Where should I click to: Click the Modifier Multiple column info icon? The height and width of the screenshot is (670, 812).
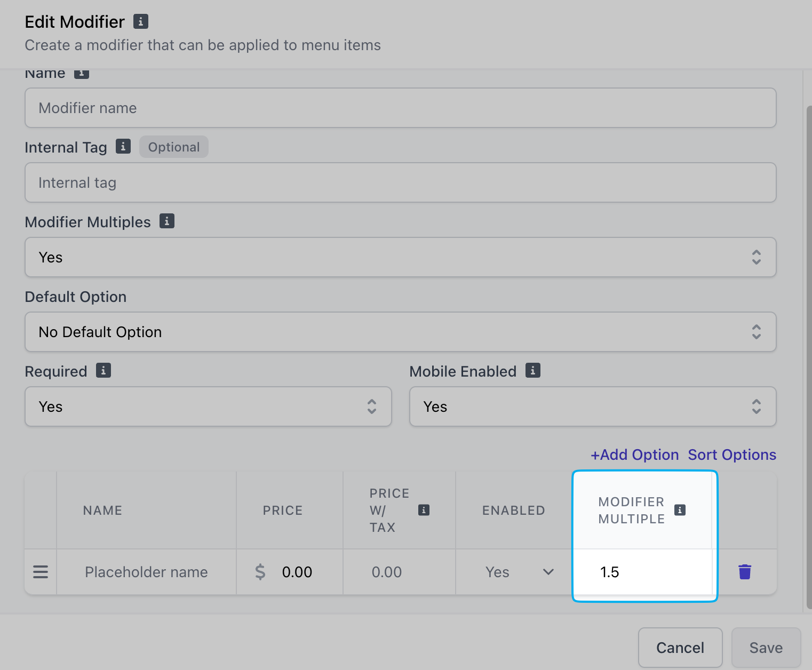[x=680, y=510]
